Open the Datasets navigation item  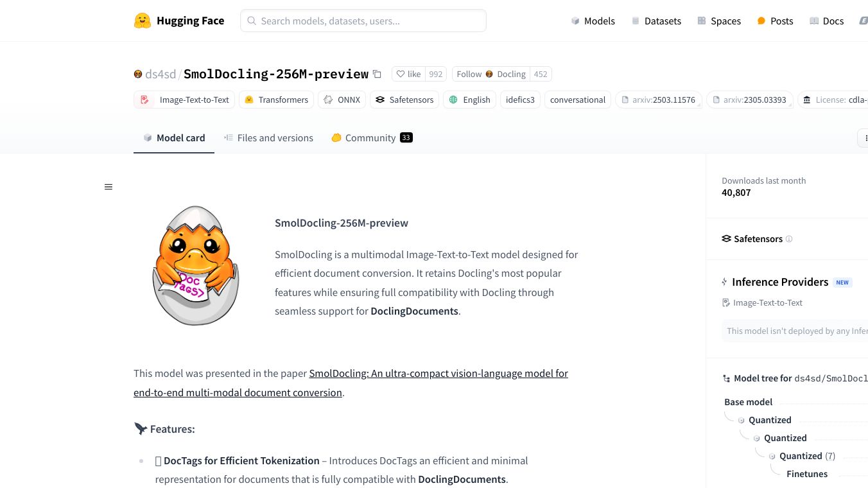pos(656,21)
